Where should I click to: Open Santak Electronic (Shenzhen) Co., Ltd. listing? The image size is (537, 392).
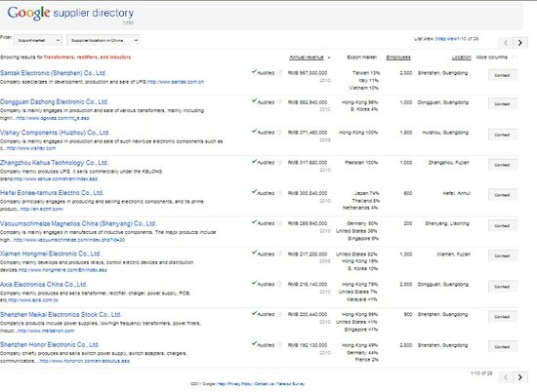click(x=53, y=73)
